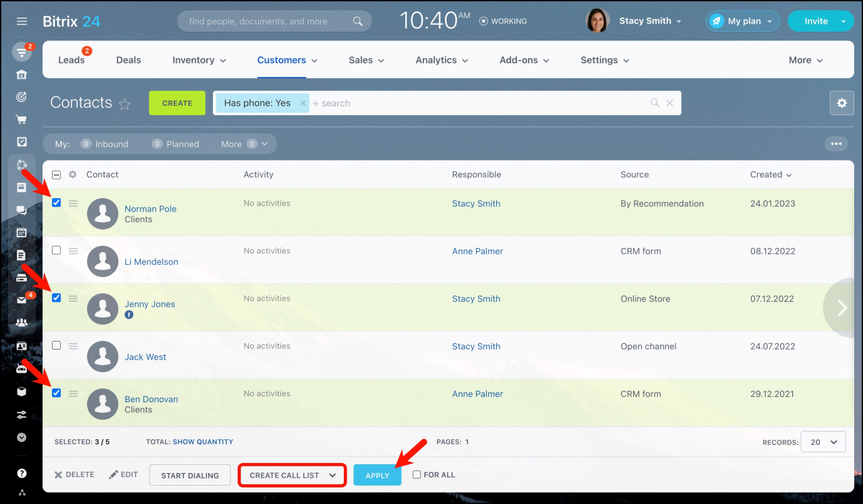Click the magnifier in global search bar
The height and width of the screenshot is (504, 863).
click(x=357, y=22)
